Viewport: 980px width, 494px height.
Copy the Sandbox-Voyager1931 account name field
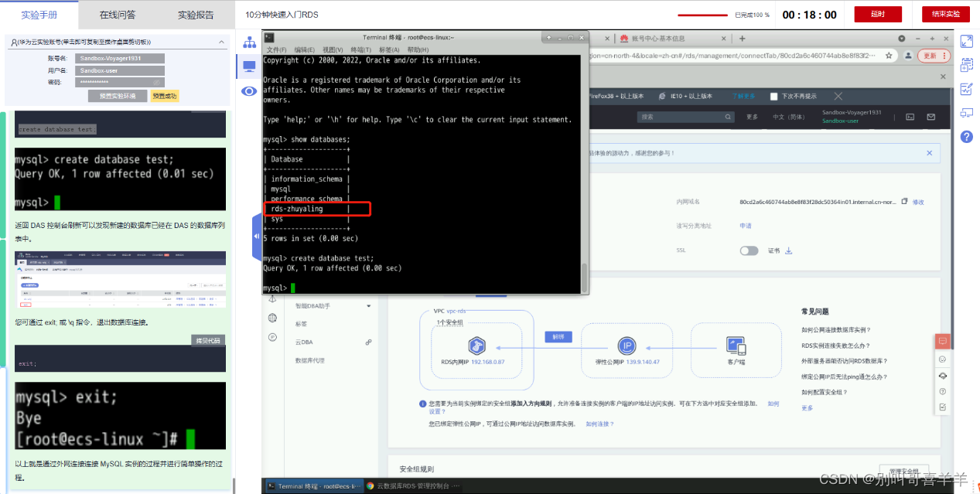(120, 58)
